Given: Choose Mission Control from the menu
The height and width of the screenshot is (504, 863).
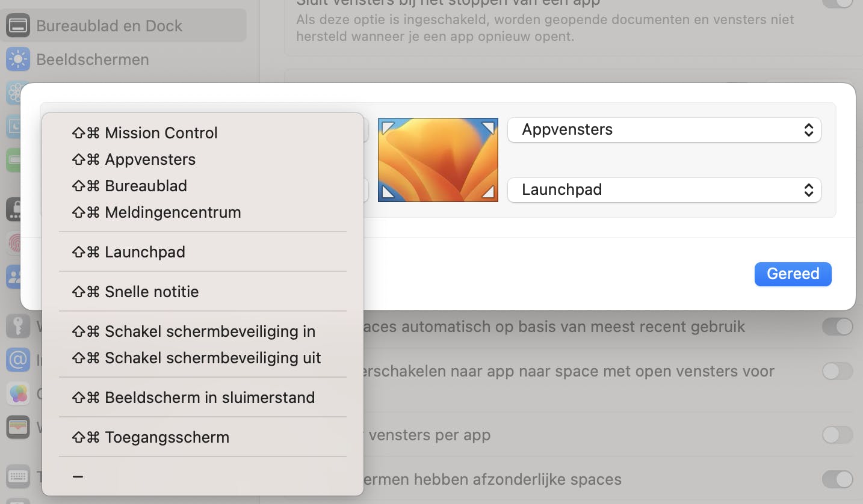Looking at the screenshot, I should point(161,133).
